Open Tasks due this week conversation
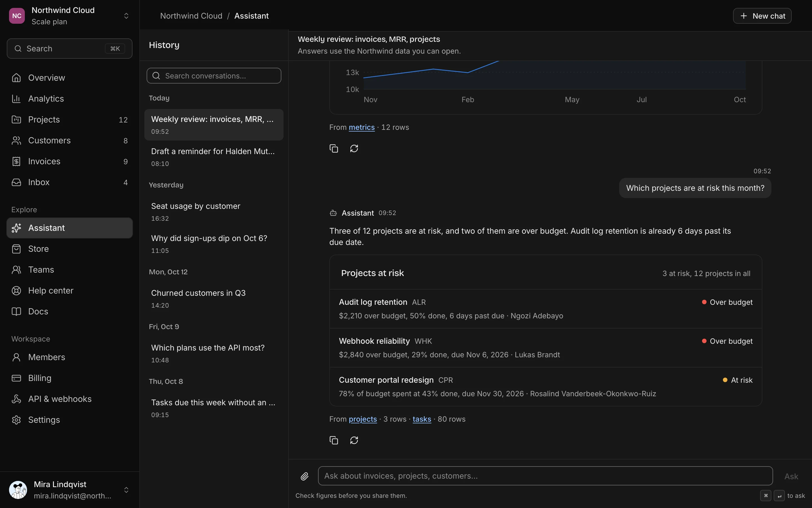Viewport: 812px width, 508px height. coord(214,408)
